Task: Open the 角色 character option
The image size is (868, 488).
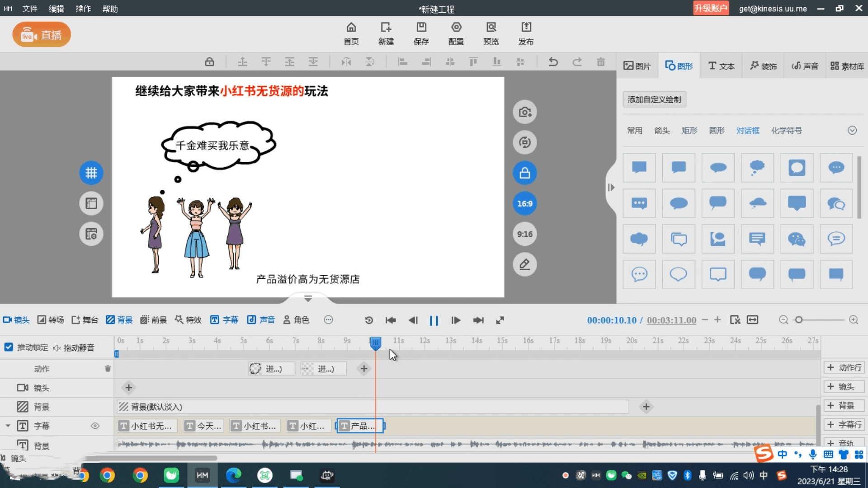Action: click(296, 320)
